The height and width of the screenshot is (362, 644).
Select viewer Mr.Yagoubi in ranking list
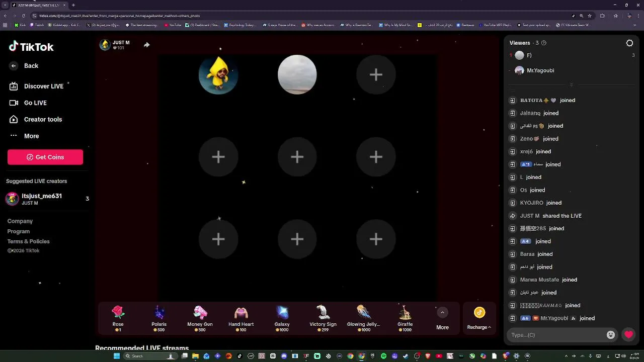[571, 70]
